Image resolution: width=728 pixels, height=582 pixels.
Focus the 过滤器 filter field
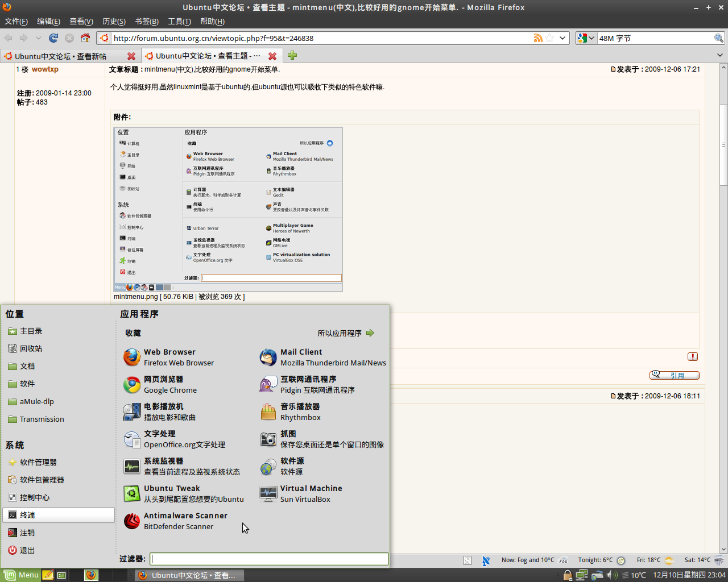click(269, 559)
